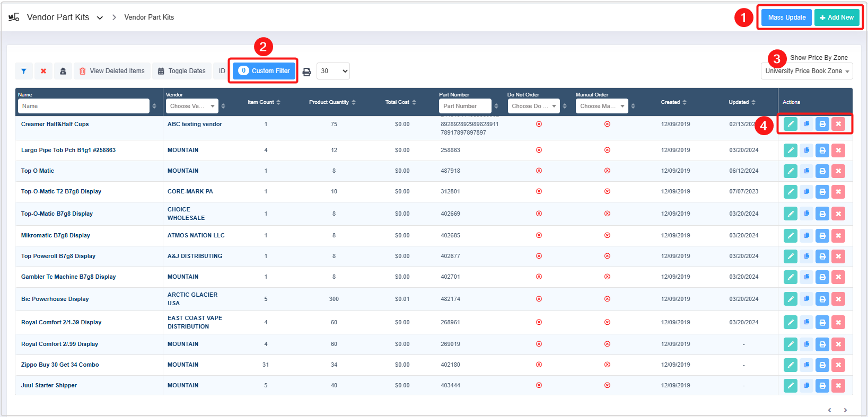Print the Top O Matic kit
Screen dimensions: 868x417
(x=822, y=171)
